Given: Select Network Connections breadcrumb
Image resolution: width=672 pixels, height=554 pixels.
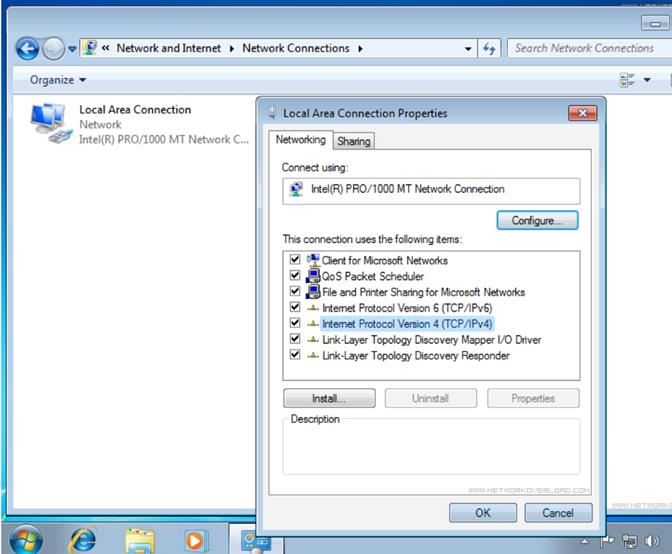Looking at the screenshot, I should 296,48.
